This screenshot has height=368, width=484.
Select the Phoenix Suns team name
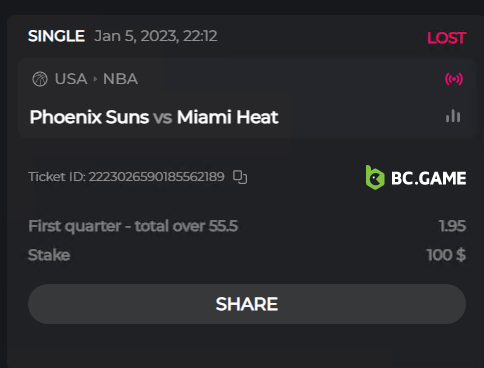pos(89,117)
